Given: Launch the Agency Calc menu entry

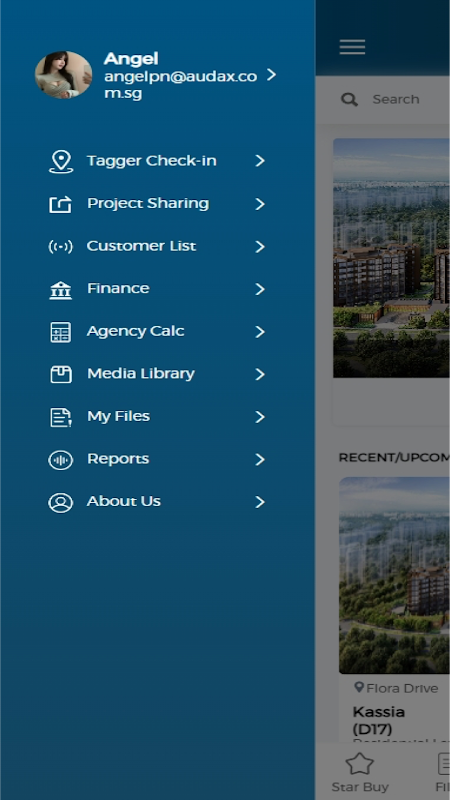Looking at the screenshot, I should 157,332.
